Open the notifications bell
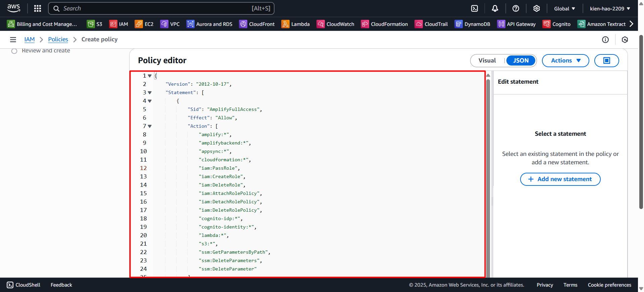This screenshot has width=644, height=292. point(495,8)
